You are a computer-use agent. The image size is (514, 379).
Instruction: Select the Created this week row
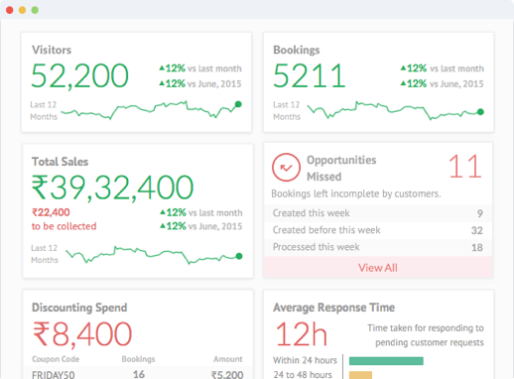[378, 213]
